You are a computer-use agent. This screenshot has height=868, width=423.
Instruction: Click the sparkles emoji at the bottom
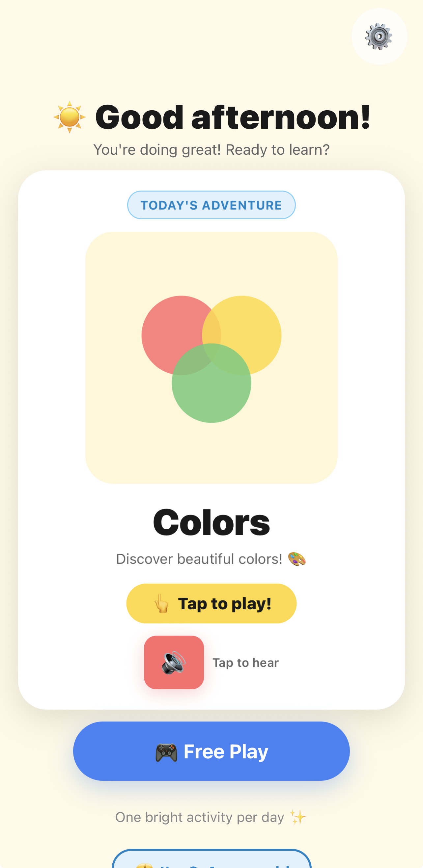[298, 817]
